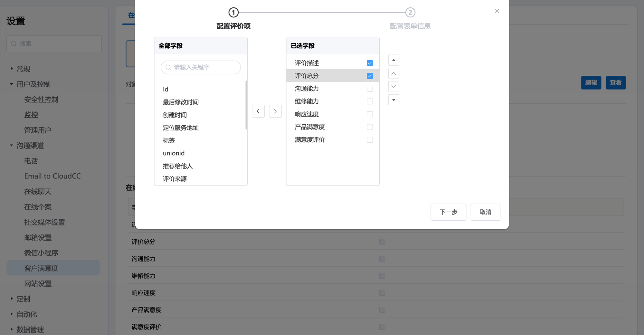The width and height of the screenshot is (644, 335).
Task: Click the 取消 button
Action: (485, 212)
